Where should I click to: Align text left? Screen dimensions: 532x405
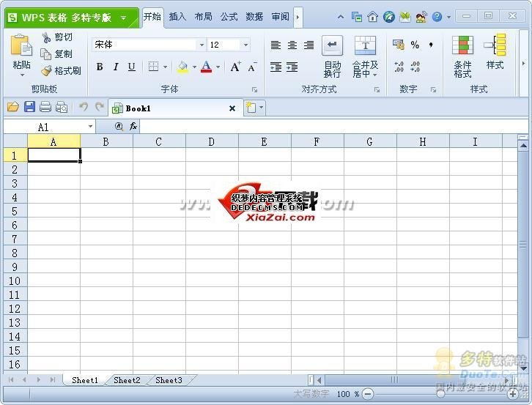(276, 45)
